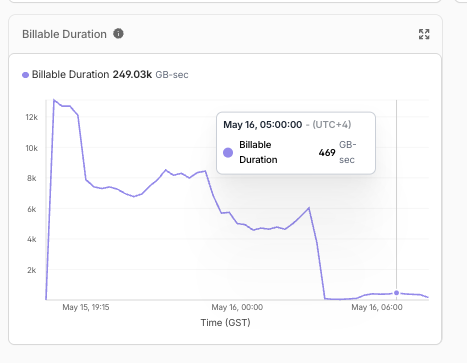Click the tooltip value "469"

(327, 153)
